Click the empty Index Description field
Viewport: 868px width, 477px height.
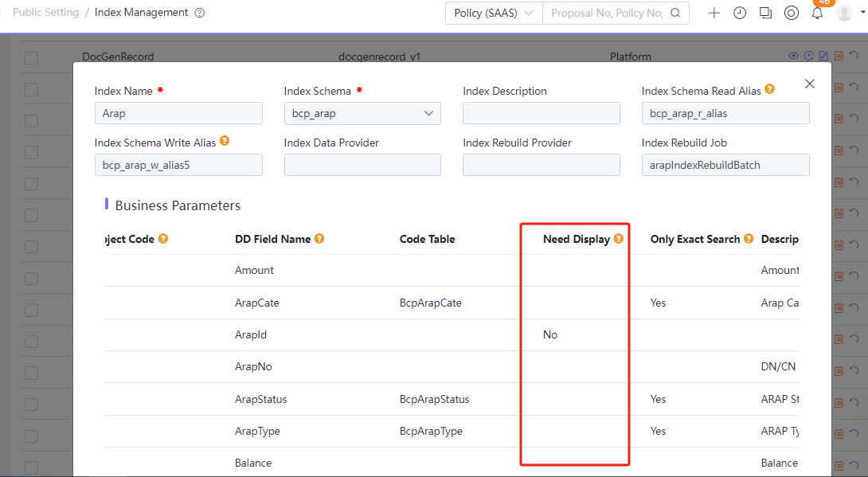pos(542,113)
